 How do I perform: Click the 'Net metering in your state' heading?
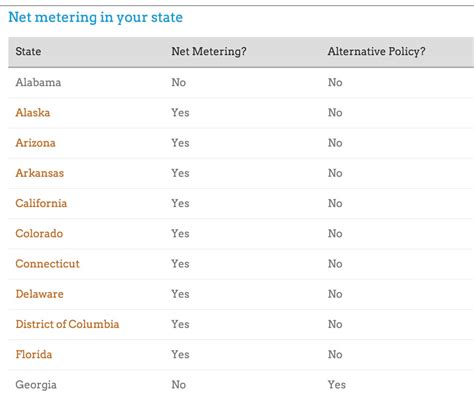pos(95,17)
